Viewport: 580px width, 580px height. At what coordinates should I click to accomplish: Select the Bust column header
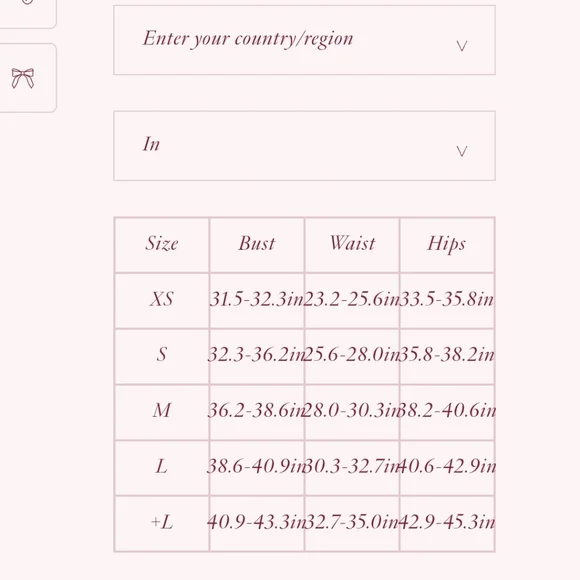[x=257, y=244]
